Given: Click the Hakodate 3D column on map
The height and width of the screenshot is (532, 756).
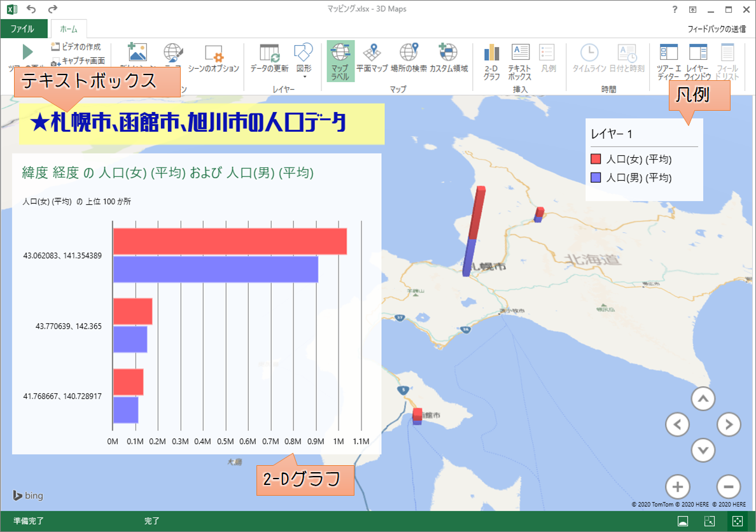Looking at the screenshot, I should pyautogui.click(x=417, y=416).
